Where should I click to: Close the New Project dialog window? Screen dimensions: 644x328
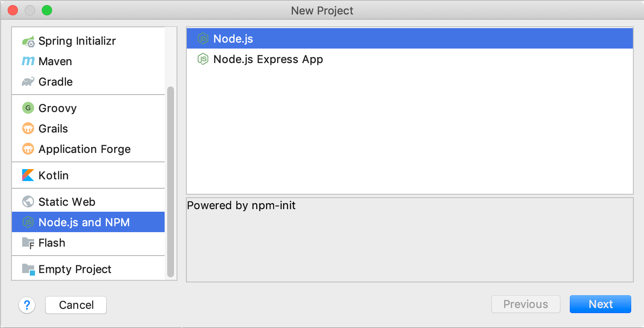[13, 11]
